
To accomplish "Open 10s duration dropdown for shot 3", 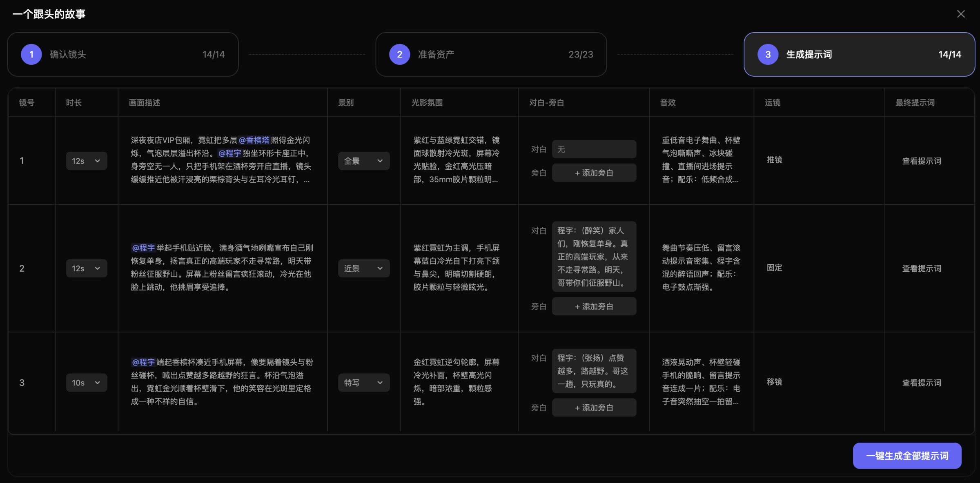I will pyautogui.click(x=87, y=383).
